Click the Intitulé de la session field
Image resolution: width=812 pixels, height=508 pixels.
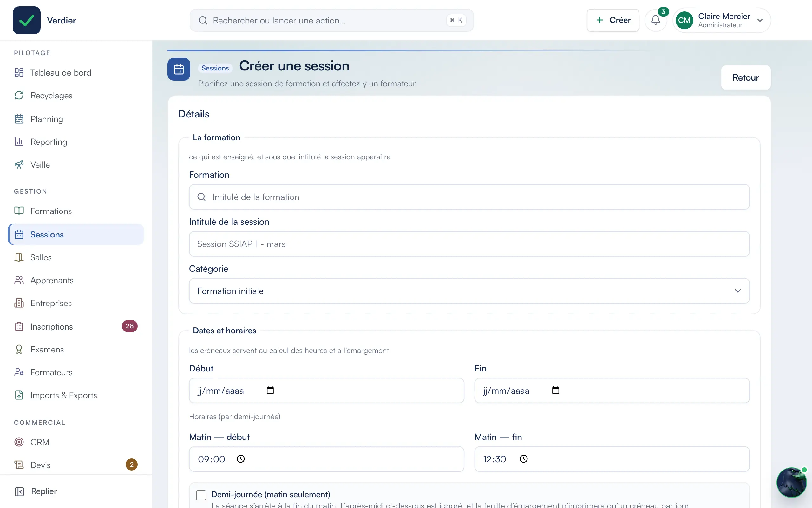click(x=469, y=244)
